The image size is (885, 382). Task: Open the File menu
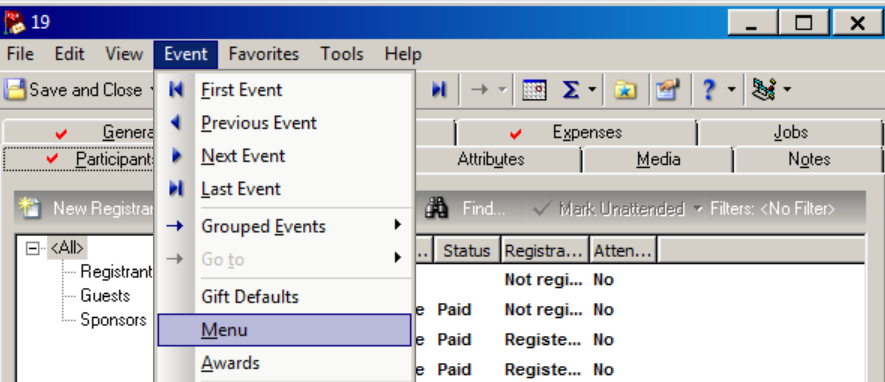[20, 54]
